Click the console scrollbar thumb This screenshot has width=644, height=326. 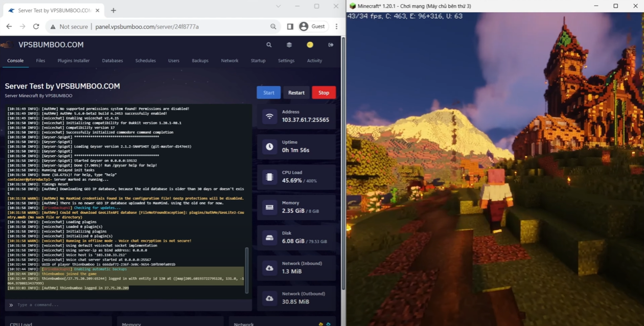(247, 270)
